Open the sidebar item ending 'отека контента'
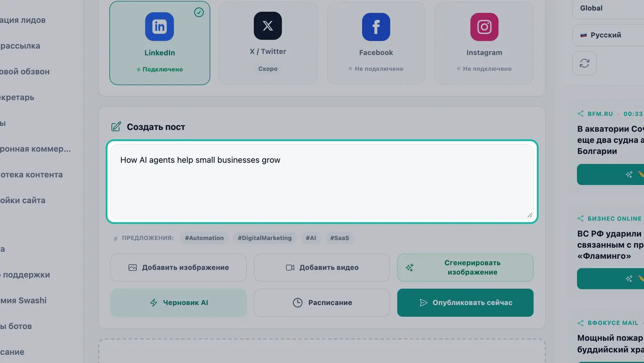Image resolution: width=644 pixels, height=363 pixels. [x=31, y=175]
